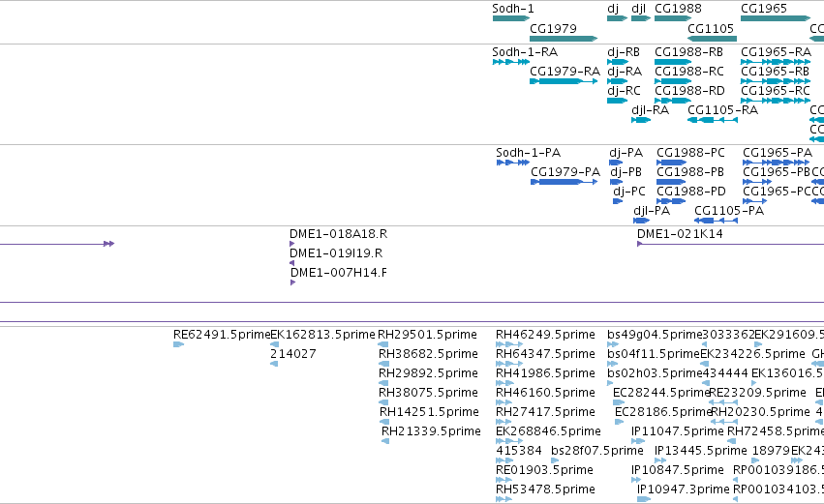Select transcript CG1965-RA

point(776,62)
